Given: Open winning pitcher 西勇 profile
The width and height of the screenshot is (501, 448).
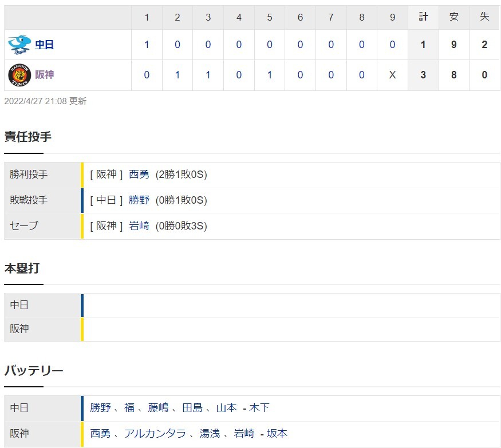Looking at the screenshot, I should pyautogui.click(x=139, y=175).
